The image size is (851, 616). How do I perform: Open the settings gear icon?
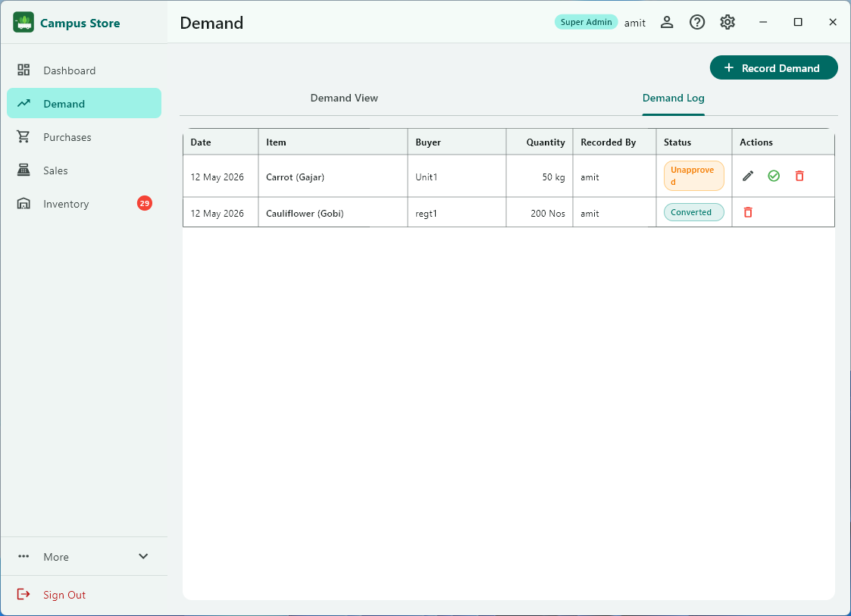point(727,22)
